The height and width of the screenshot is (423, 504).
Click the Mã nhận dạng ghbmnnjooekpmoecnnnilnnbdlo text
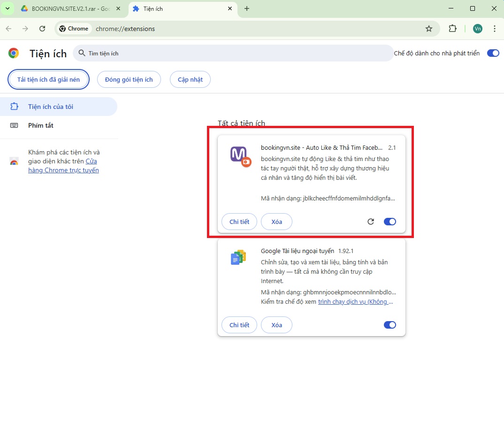(x=328, y=292)
